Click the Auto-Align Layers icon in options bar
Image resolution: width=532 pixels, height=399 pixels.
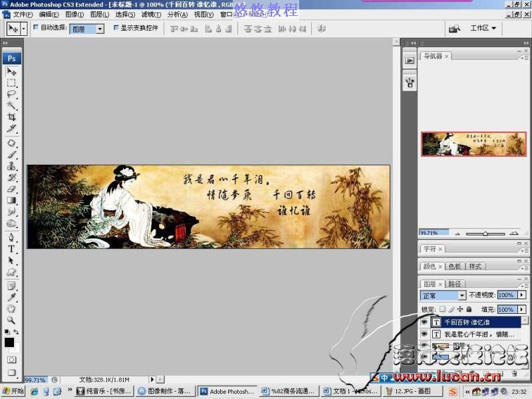point(321,29)
